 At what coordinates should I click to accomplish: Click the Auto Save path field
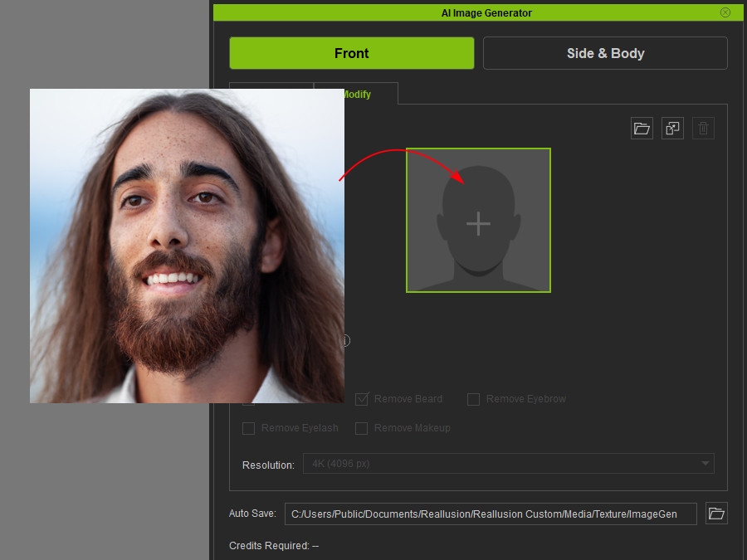[x=491, y=514]
